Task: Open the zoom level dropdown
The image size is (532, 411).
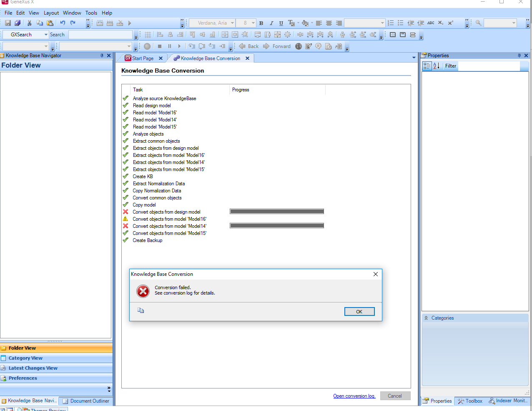Action: pyautogui.click(x=514, y=23)
